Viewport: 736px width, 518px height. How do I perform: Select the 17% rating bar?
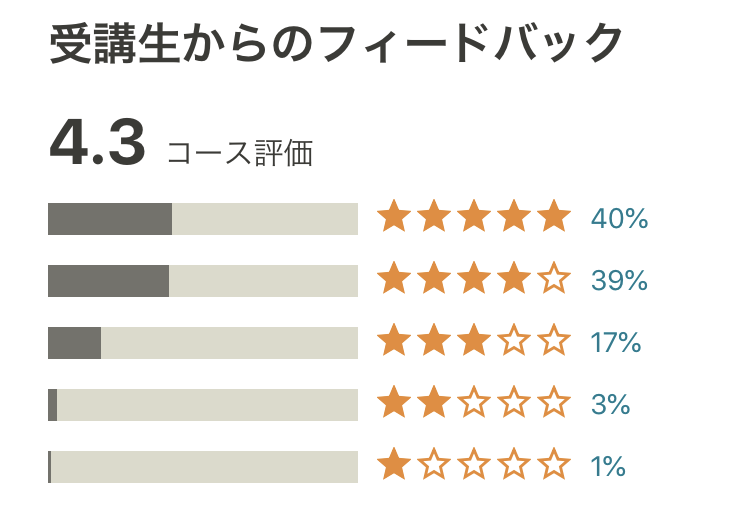[203, 342]
